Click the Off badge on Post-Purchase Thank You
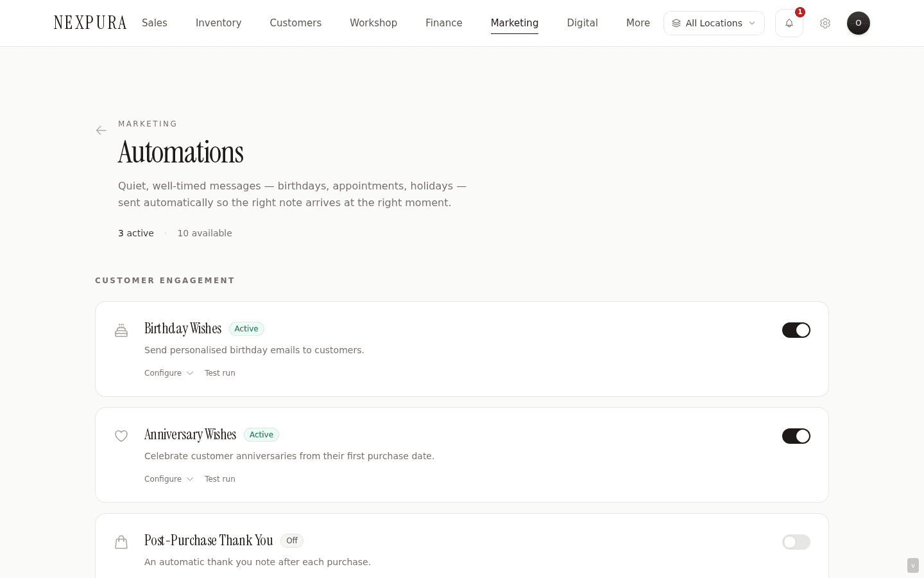Viewport: 924px width, 578px height. click(x=292, y=541)
